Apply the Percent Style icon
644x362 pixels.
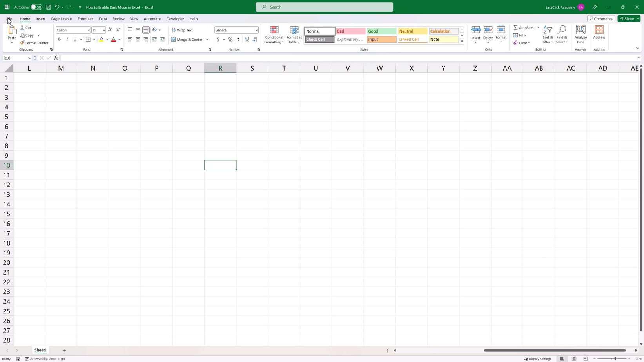230,39
